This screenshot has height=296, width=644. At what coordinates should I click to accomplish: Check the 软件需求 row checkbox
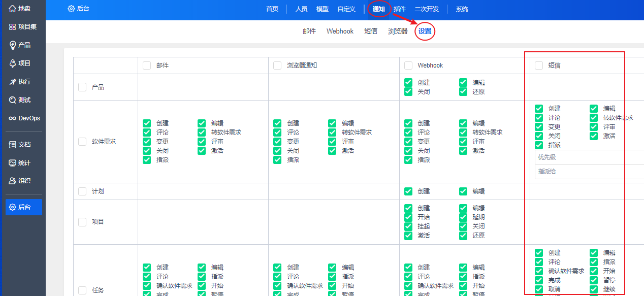[x=82, y=142]
